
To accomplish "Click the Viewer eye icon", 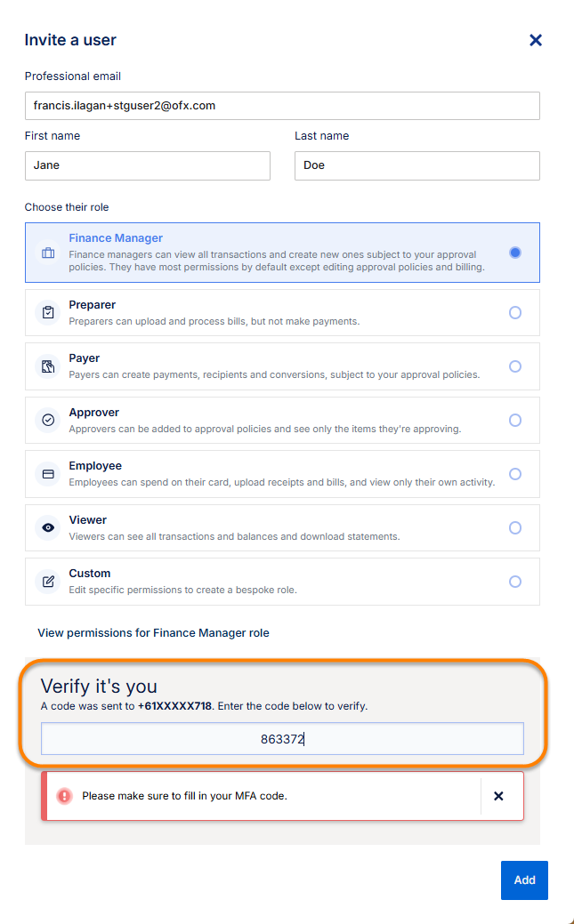I will coord(48,527).
